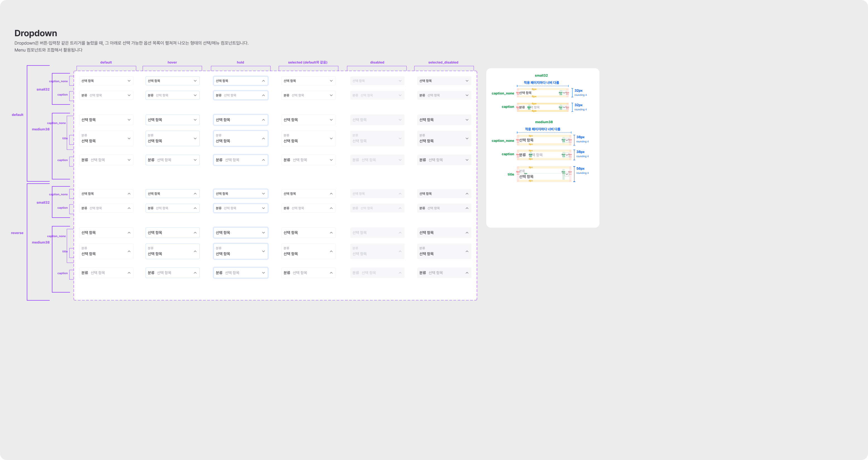Click faded chevron in reverse-group small32 caption_none, disabled column
This screenshot has width=868, height=460.
tap(400, 194)
